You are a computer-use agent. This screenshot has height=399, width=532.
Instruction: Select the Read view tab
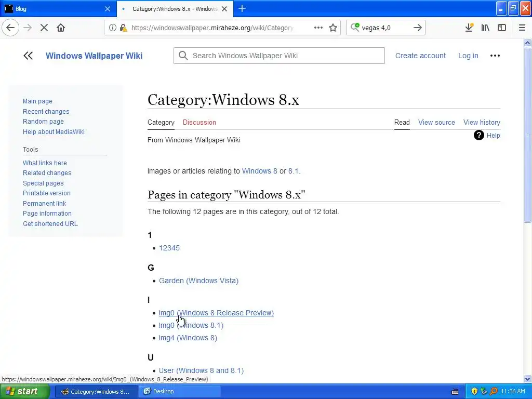click(402, 123)
